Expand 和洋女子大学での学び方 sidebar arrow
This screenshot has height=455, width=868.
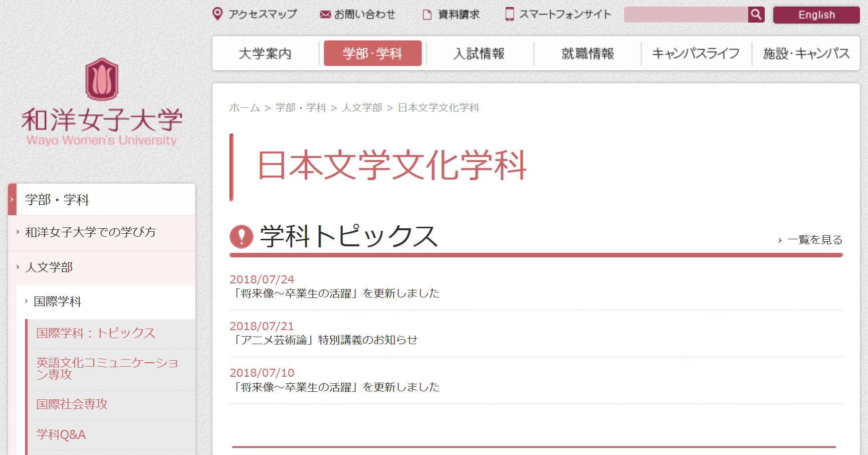pyautogui.click(x=18, y=232)
